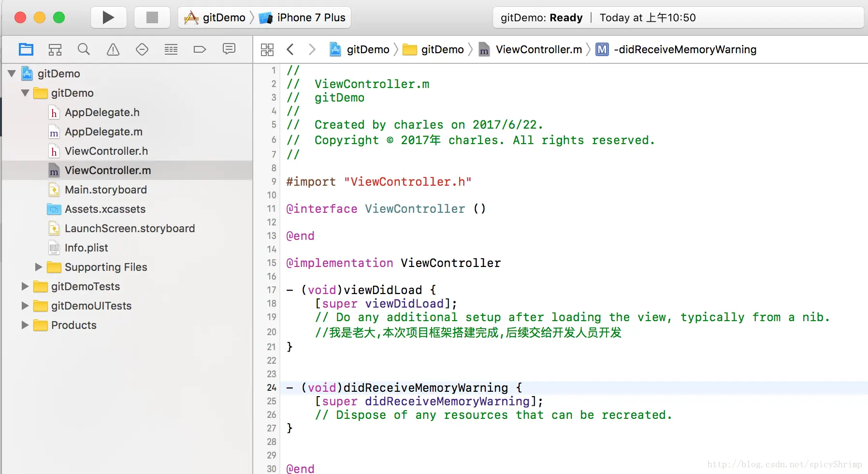Open the Symbol navigator icon

(x=55, y=49)
